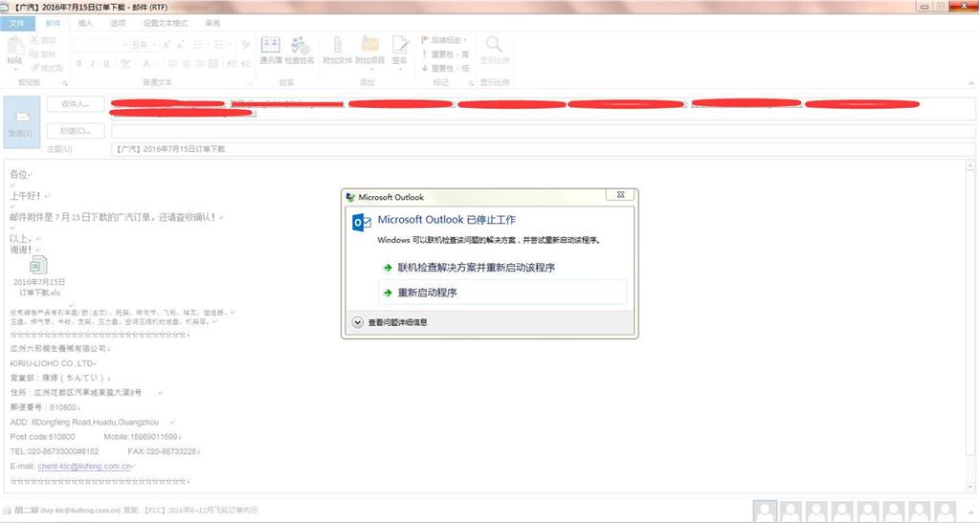Screen dimensions: 980x523
Task: Open the font name combo box
Action: point(101,45)
